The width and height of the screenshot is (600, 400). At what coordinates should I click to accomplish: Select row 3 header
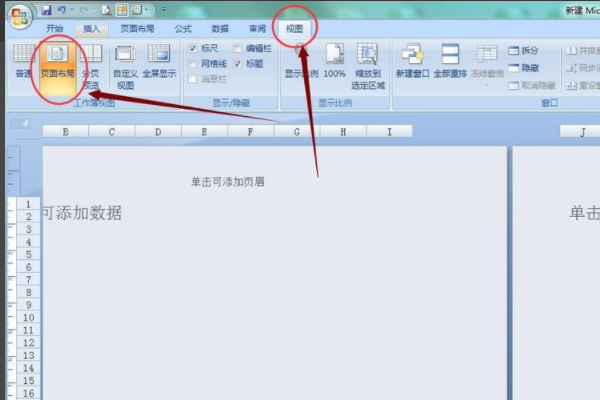[28, 229]
